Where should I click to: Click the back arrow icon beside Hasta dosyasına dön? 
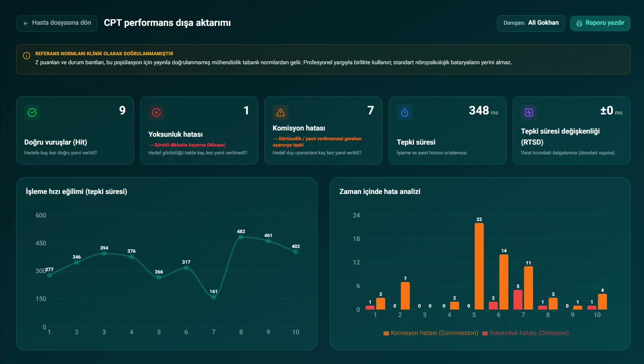26,24
